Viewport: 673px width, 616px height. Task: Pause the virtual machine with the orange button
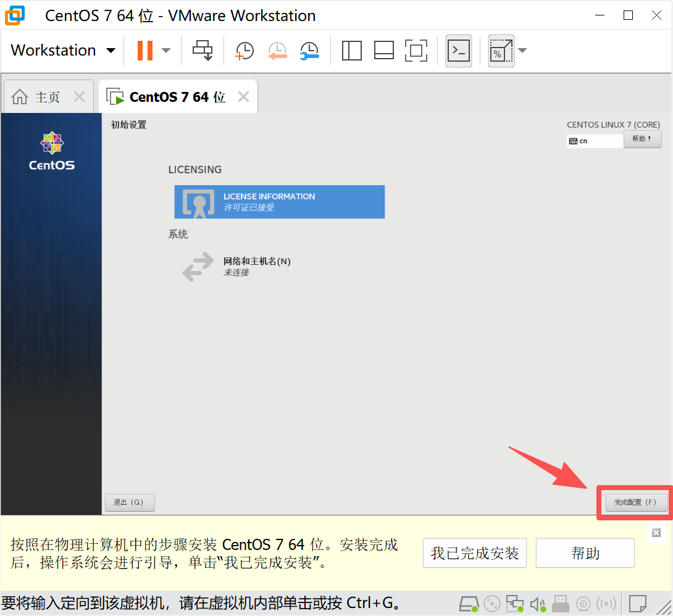(145, 51)
